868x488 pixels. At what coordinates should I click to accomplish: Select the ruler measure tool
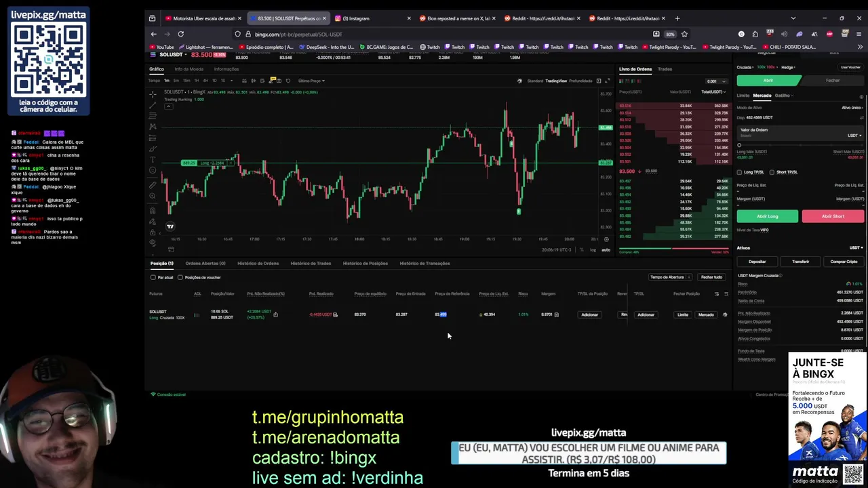[x=153, y=185]
